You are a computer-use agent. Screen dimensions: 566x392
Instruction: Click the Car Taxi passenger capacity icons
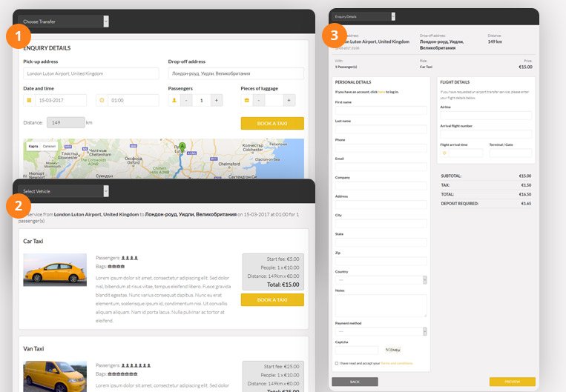coord(130,258)
